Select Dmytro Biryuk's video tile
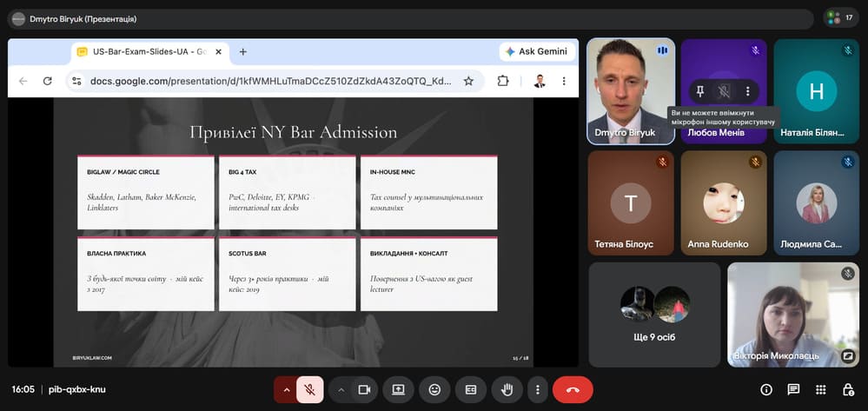868x411 pixels. click(x=631, y=91)
